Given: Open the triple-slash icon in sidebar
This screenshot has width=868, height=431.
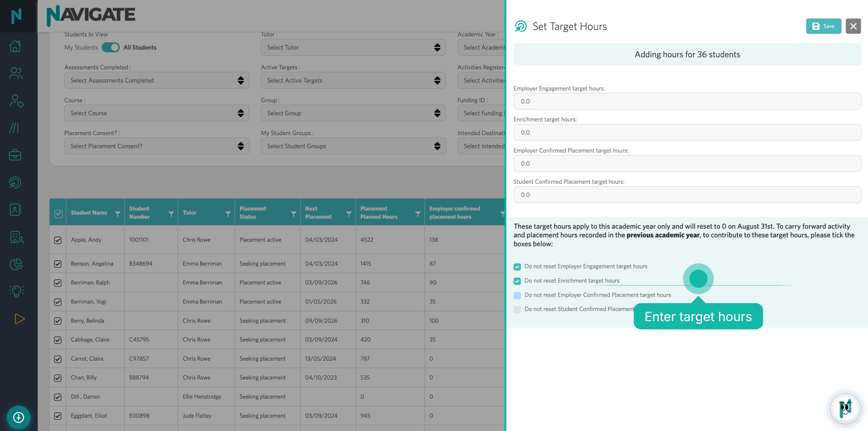Looking at the screenshot, I should pyautogui.click(x=14, y=128).
